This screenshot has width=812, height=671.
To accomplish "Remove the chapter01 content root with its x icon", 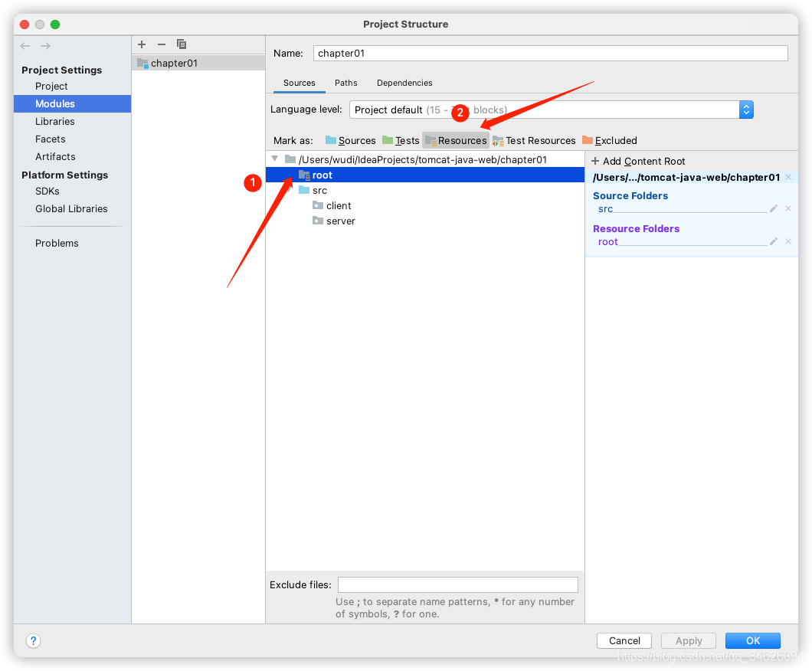I will click(x=787, y=176).
